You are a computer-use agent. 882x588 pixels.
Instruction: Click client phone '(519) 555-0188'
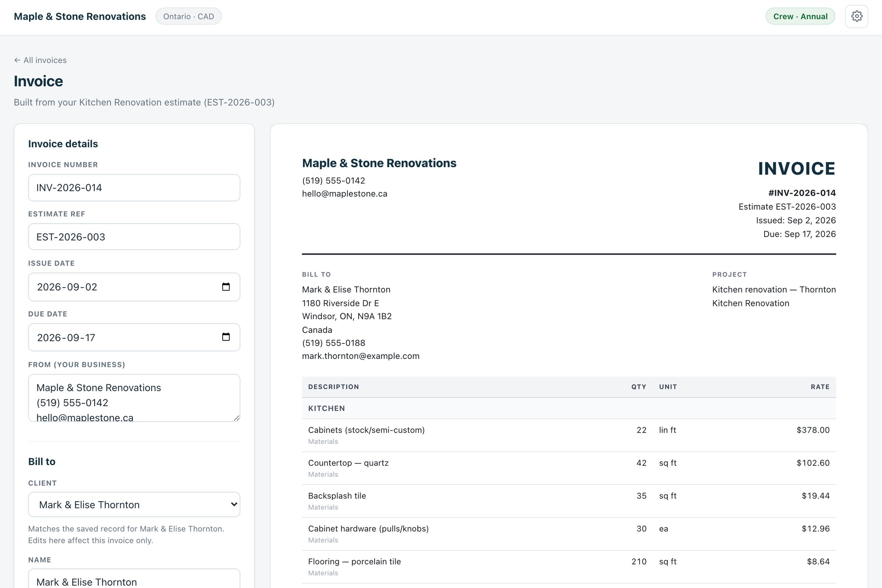pos(333,343)
